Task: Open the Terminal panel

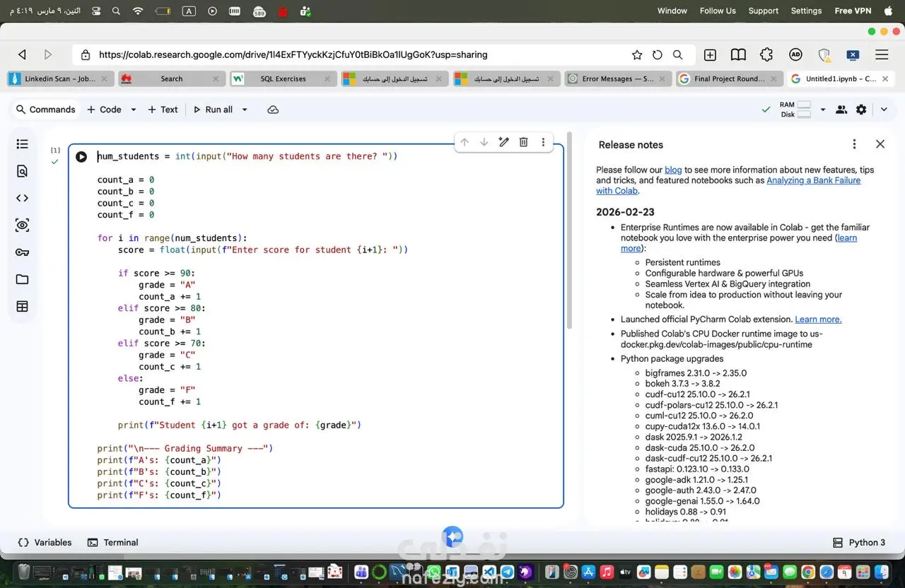Action: [x=112, y=543]
